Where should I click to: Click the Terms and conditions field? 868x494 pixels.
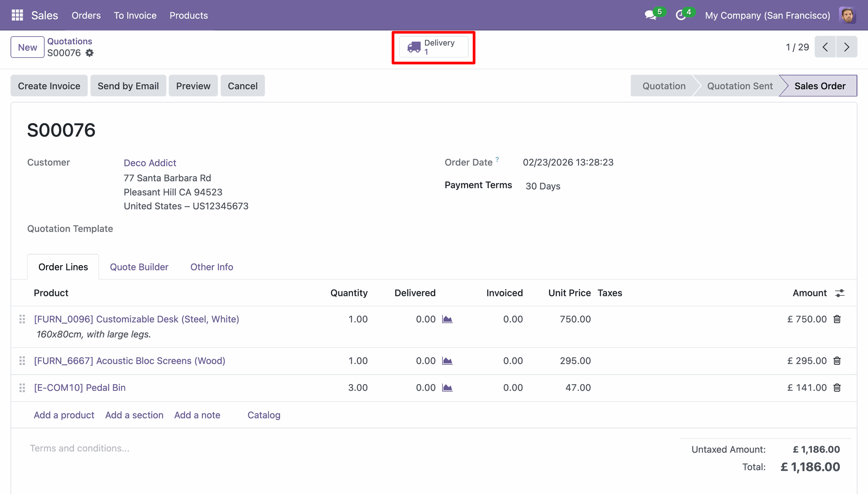[80, 448]
